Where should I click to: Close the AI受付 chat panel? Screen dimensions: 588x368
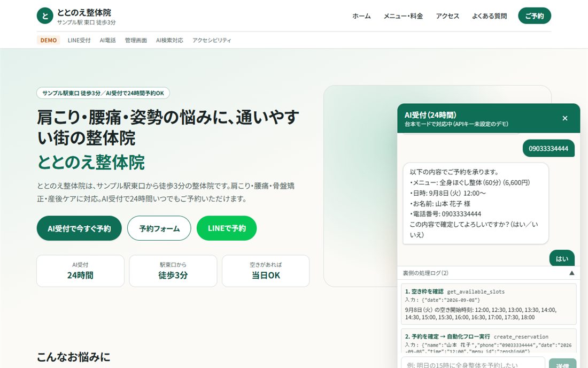pyautogui.click(x=565, y=118)
